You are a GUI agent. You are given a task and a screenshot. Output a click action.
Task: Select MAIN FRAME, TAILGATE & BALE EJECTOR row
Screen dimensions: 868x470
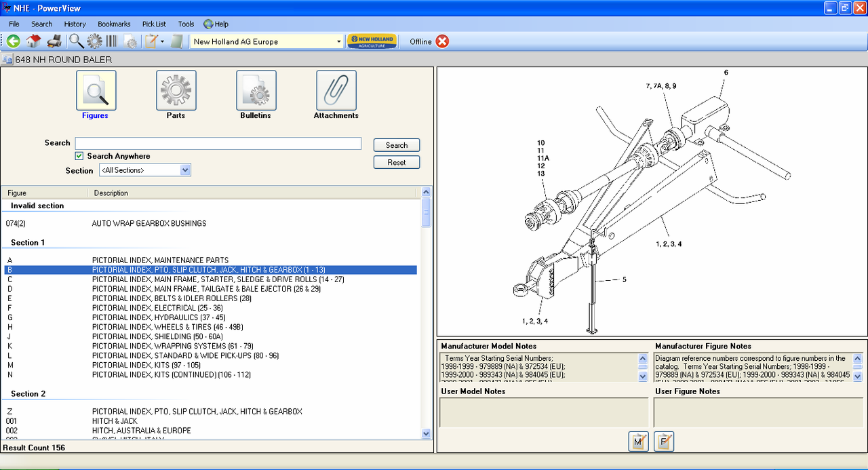(211, 289)
